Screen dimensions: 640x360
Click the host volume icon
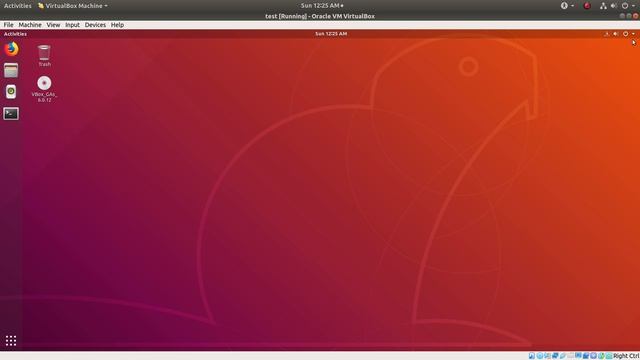[614, 6]
